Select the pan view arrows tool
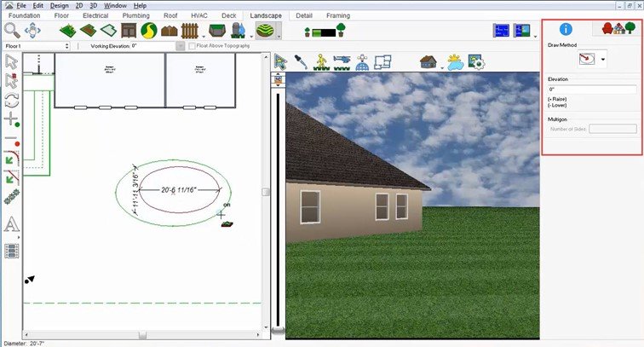The height and width of the screenshot is (347, 644). pos(32,31)
